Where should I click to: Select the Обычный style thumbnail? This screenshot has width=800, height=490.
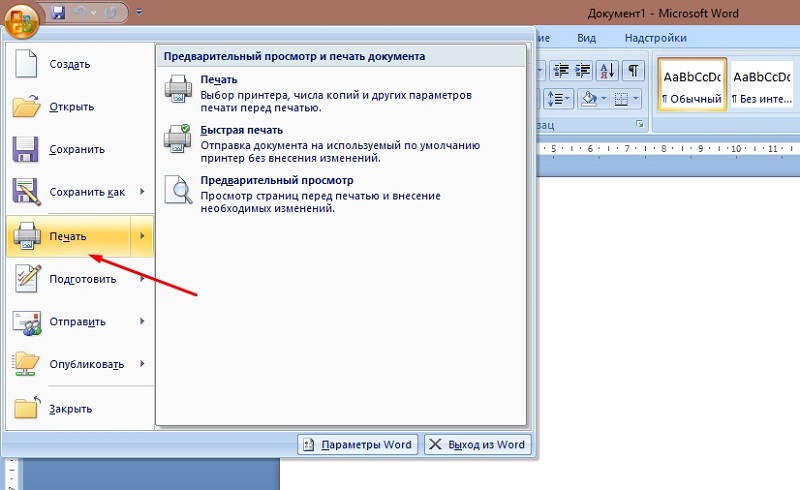[691, 84]
